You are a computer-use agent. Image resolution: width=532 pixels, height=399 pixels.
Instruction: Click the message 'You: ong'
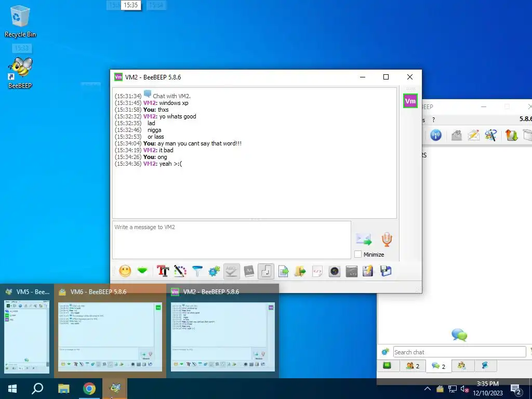coord(155,157)
